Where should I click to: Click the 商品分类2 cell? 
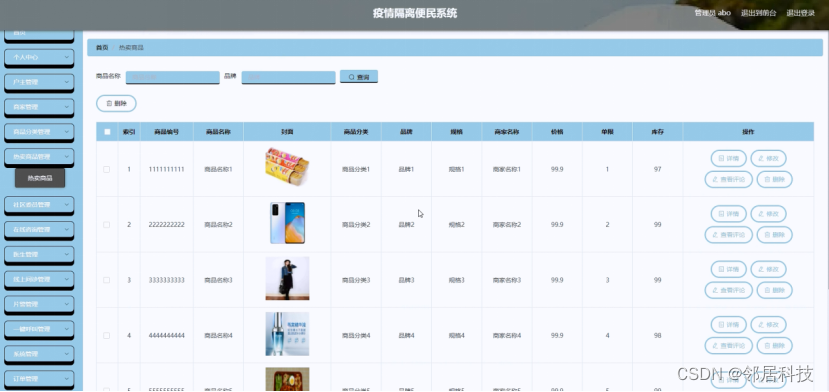pos(356,225)
